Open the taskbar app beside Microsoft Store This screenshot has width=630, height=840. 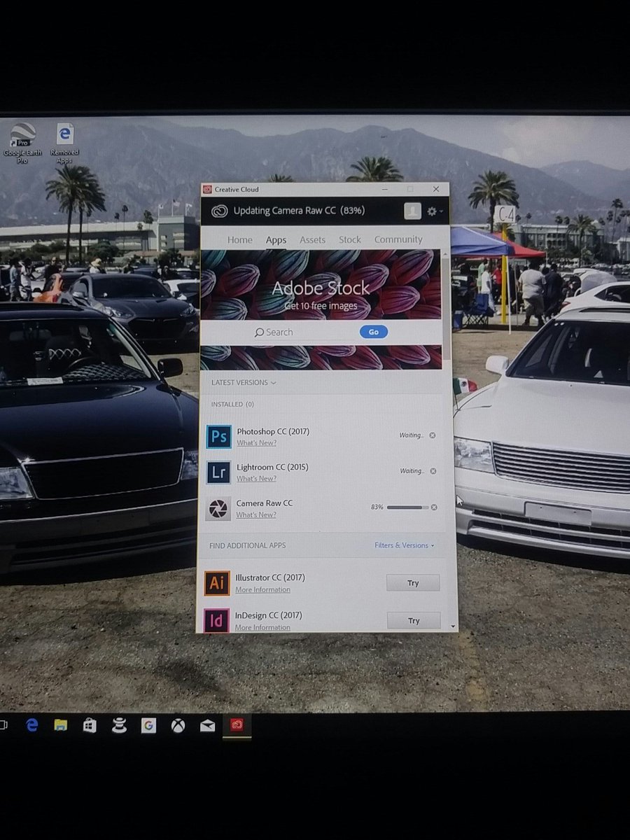click(x=119, y=726)
